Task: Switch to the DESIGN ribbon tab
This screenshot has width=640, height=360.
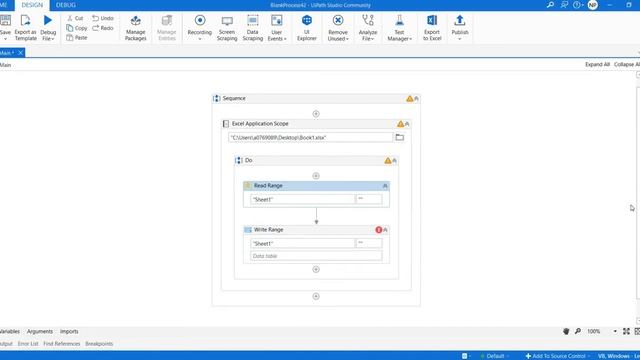Action: click(32, 5)
